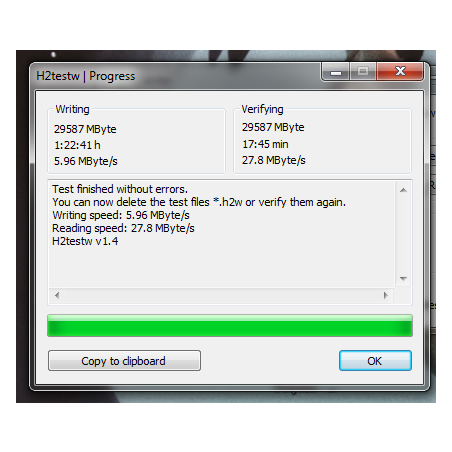Click the log's scroll down arrow
452x452 pixels.
point(403,279)
